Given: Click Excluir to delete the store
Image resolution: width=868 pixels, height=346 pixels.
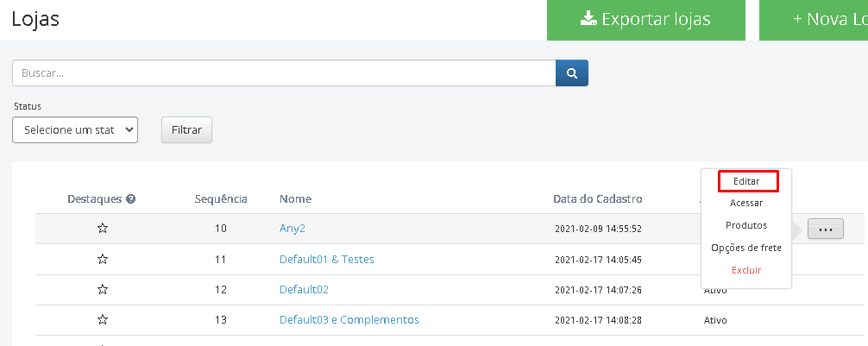Looking at the screenshot, I should [x=746, y=270].
